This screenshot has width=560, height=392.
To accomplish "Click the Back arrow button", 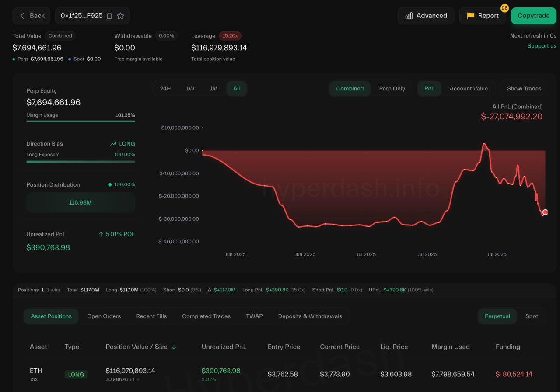I will point(32,16).
